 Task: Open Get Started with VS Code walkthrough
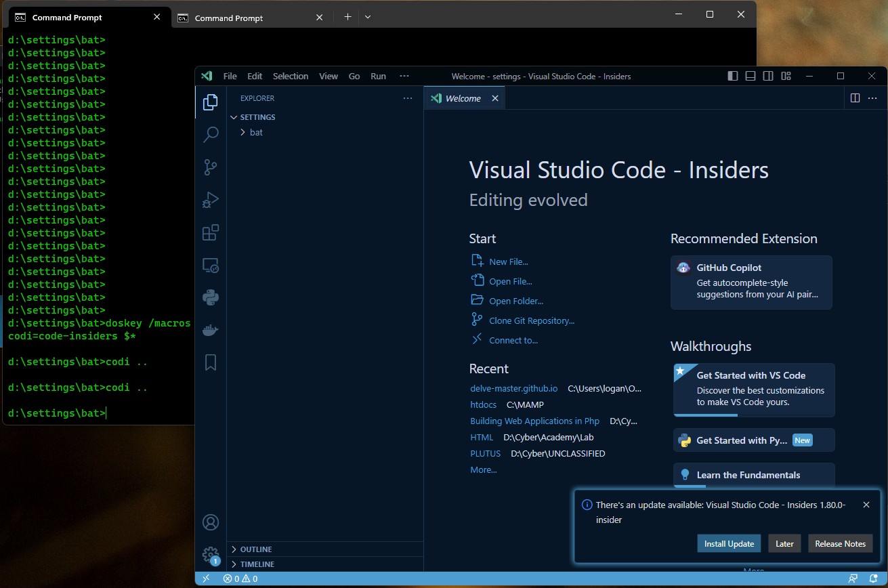click(x=754, y=390)
